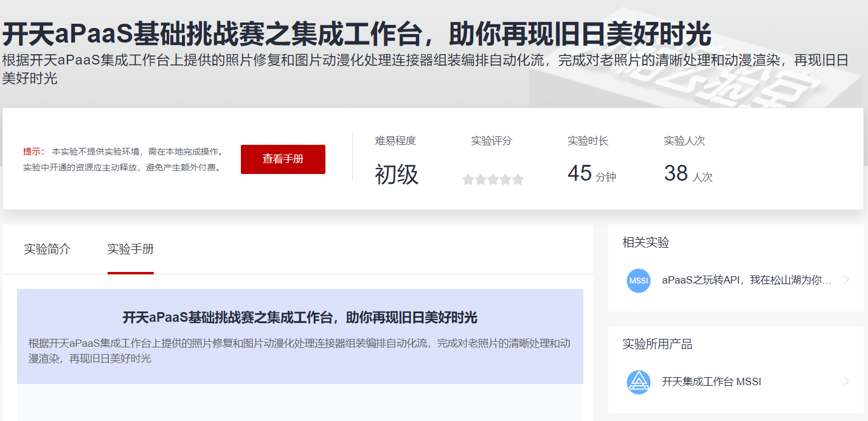Click the 45 分钟 duration value
Viewport: 868px width, 421px height.
(x=592, y=174)
